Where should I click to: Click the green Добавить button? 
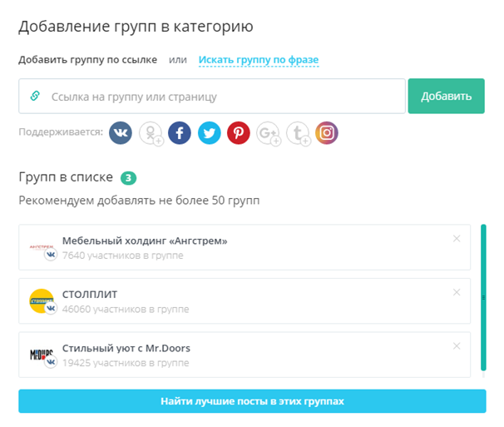(x=446, y=96)
